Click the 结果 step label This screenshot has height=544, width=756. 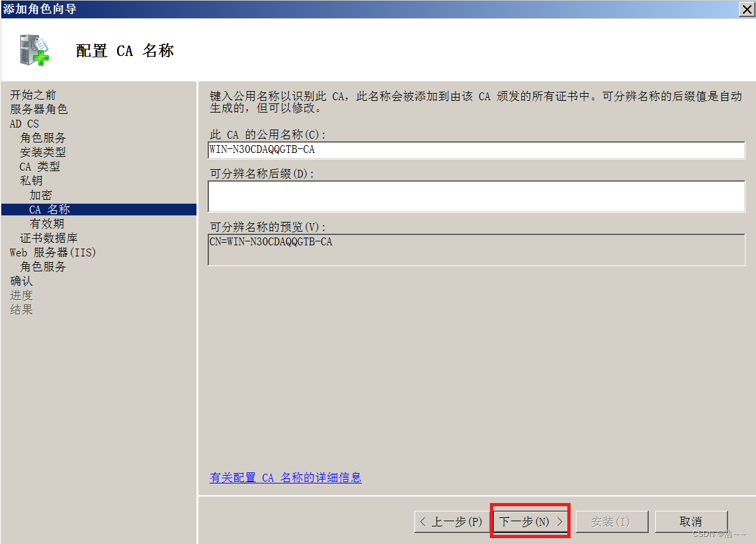[x=21, y=310]
